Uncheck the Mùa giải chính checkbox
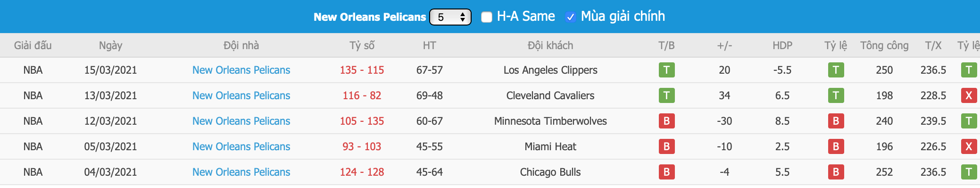This screenshot has width=980, height=188. [x=570, y=17]
